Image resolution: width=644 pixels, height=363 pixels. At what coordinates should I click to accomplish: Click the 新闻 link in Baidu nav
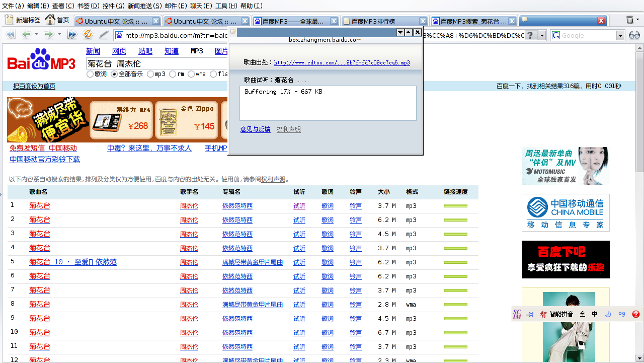(x=93, y=51)
